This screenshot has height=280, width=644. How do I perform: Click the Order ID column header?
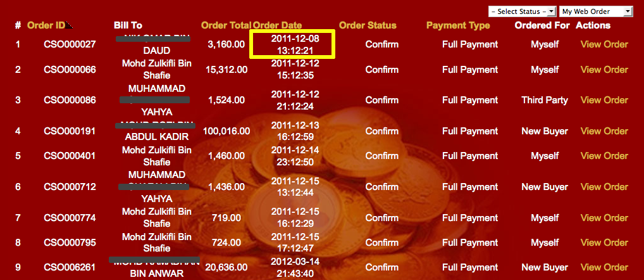point(46,25)
